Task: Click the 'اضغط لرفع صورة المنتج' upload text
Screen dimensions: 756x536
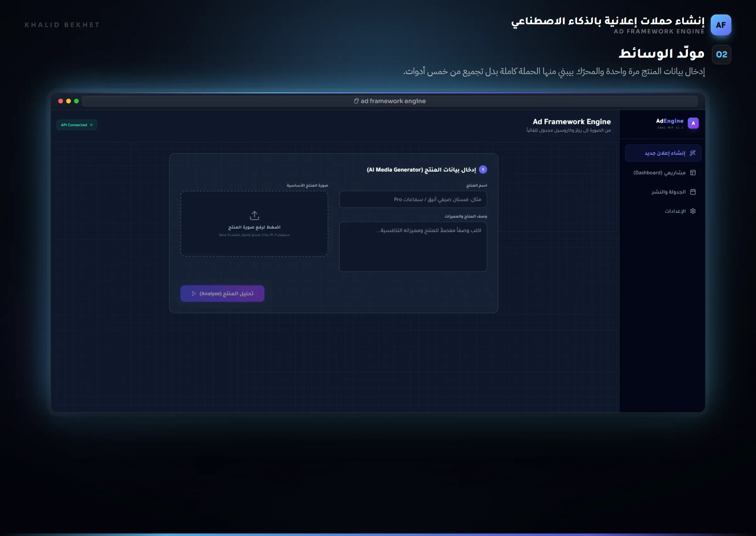Action: click(254, 227)
